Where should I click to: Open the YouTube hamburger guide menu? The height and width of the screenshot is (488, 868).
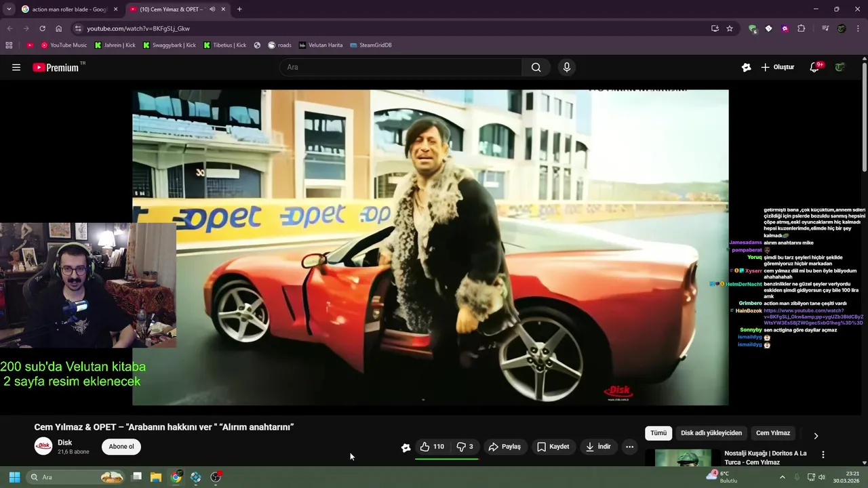click(x=16, y=67)
